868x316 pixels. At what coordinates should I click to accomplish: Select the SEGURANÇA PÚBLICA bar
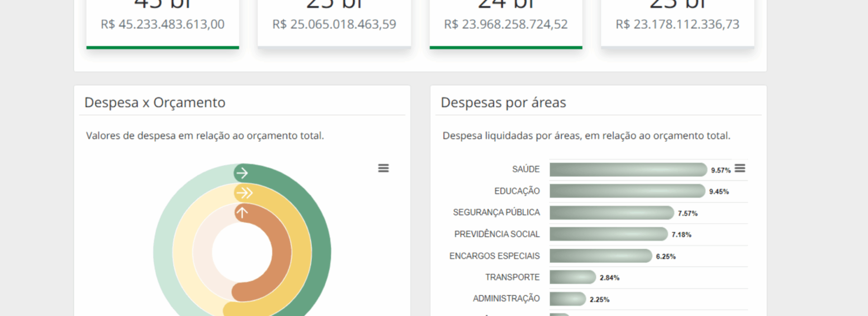tap(611, 213)
